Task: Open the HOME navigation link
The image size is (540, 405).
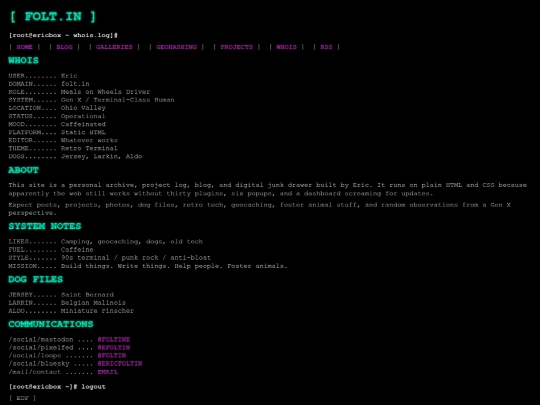Action: [x=24, y=47]
